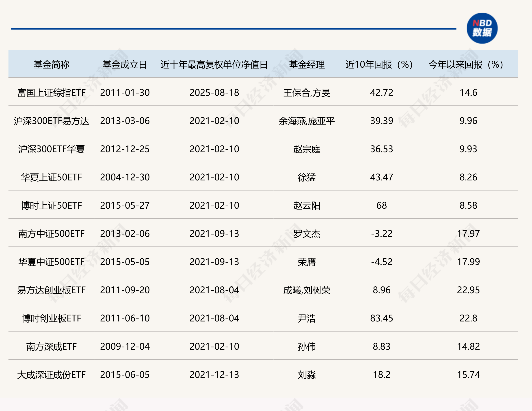
Task: Open the 华夏上证50ETF row name
Action: (x=51, y=177)
